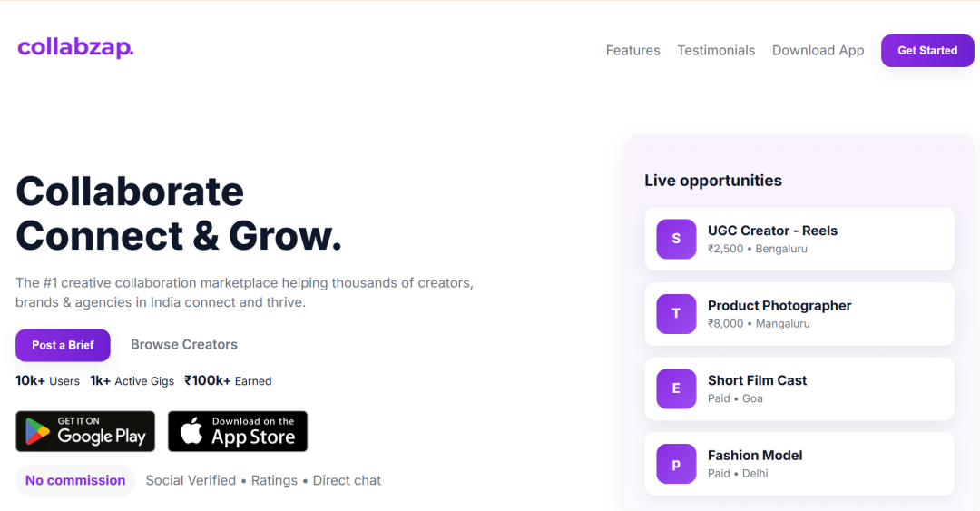Click the 10k+ Users statistic
The width and height of the screenshot is (980, 511).
tap(47, 381)
